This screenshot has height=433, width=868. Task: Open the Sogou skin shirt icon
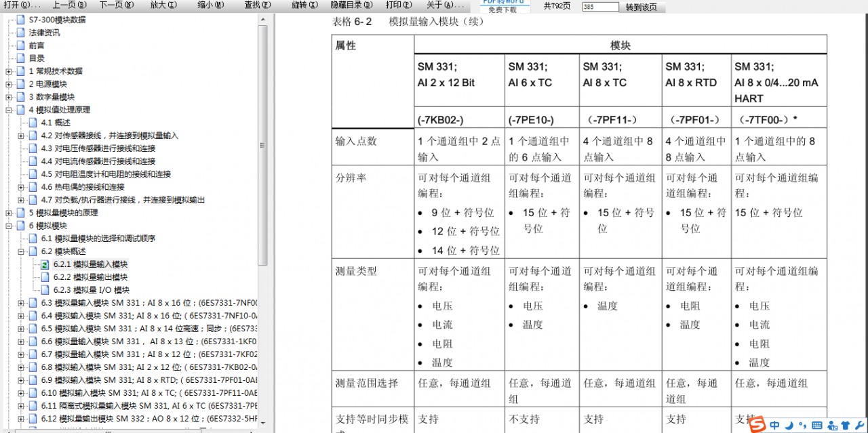[x=846, y=426]
